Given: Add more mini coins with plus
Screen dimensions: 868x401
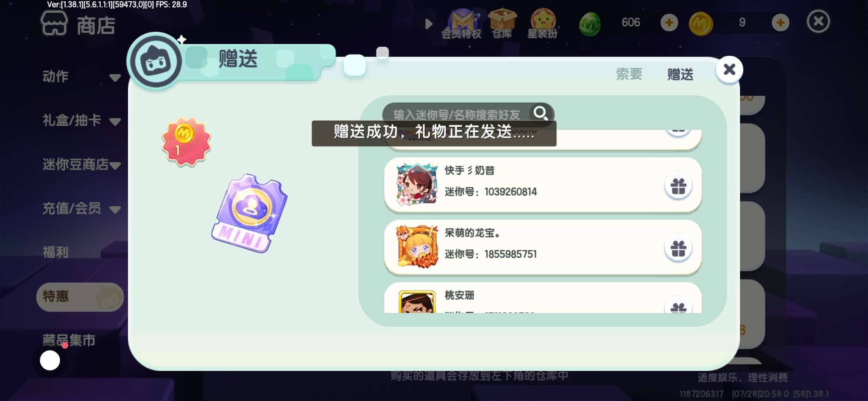Looking at the screenshot, I should click(x=780, y=23).
